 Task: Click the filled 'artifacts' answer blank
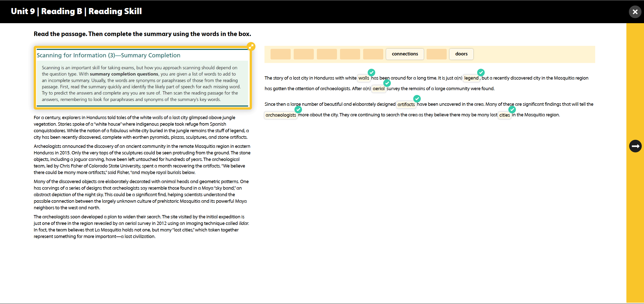406,105
